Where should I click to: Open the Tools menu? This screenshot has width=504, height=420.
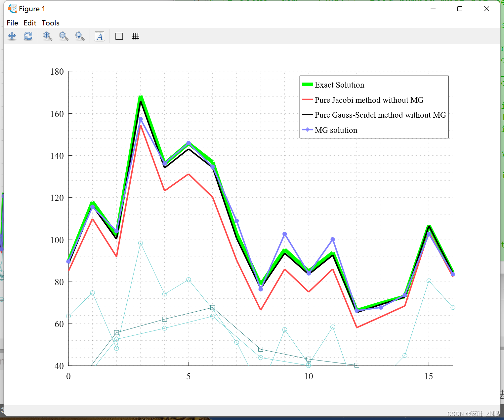(51, 23)
